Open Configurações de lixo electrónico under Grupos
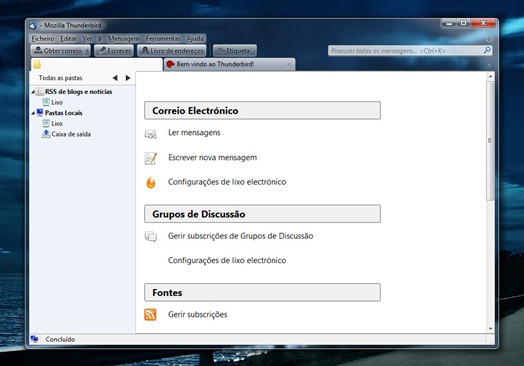This screenshot has height=366, width=524. 227,260
